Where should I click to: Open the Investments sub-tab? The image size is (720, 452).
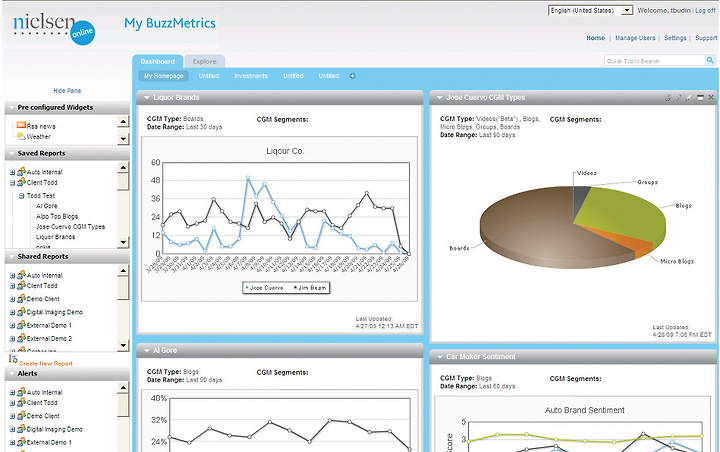[x=251, y=76]
